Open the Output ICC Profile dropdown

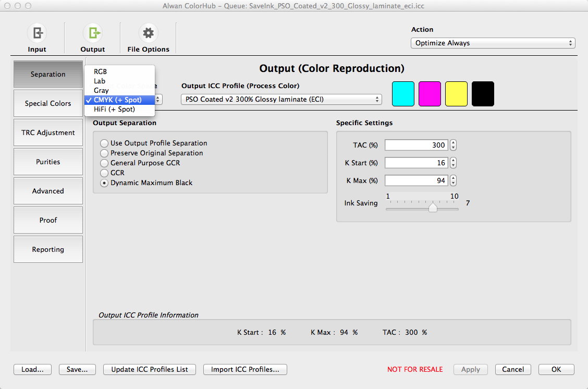click(281, 99)
